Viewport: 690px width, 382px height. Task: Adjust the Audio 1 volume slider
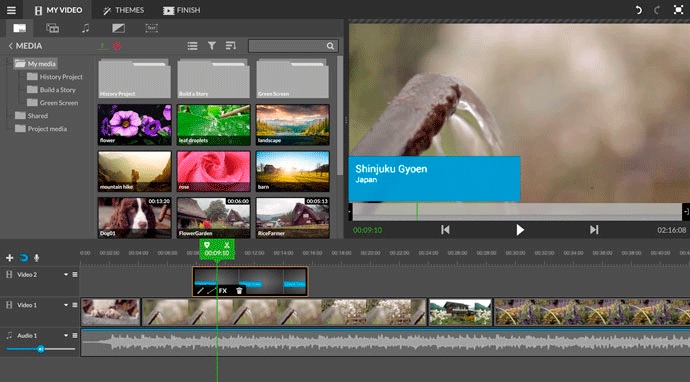click(40, 349)
